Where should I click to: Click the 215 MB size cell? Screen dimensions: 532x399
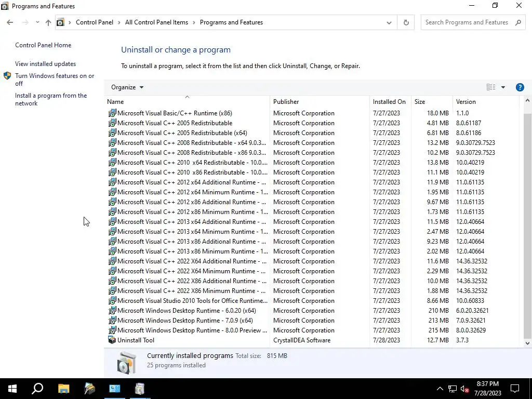pos(438,330)
